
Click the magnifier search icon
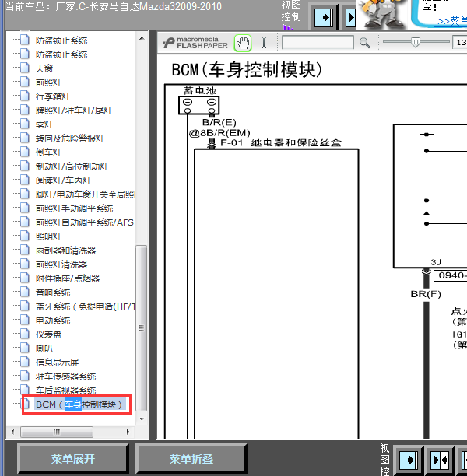pos(364,43)
